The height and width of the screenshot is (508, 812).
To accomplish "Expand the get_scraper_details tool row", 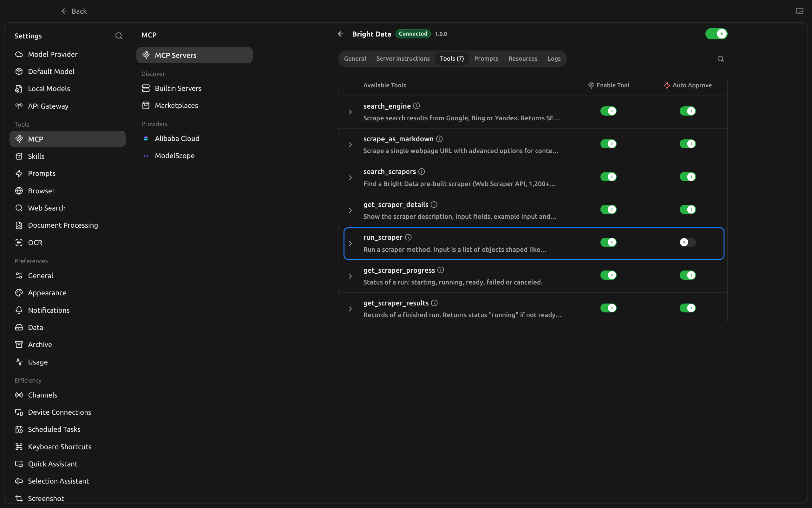I will click(350, 210).
